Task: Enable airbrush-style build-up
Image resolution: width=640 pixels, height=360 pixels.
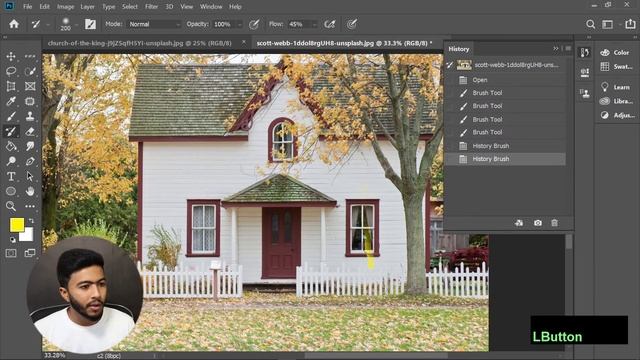Action: (329, 24)
